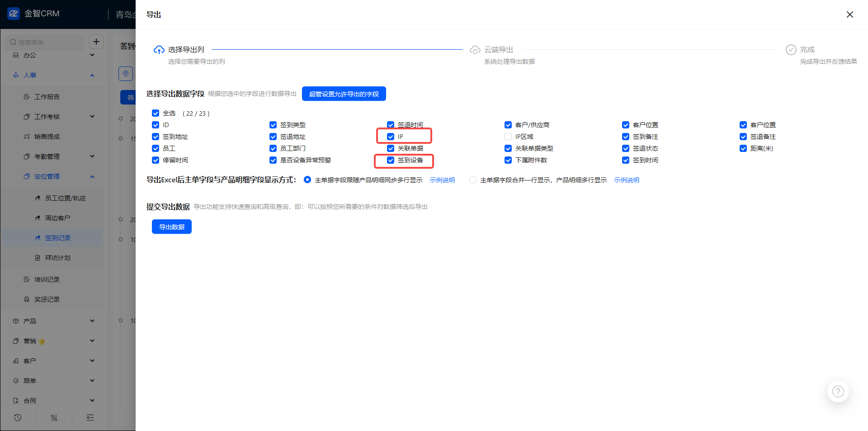Collapse the 人事 menu chevron
The height and width of the screenshot is (431, 868).
click(92, 75)
